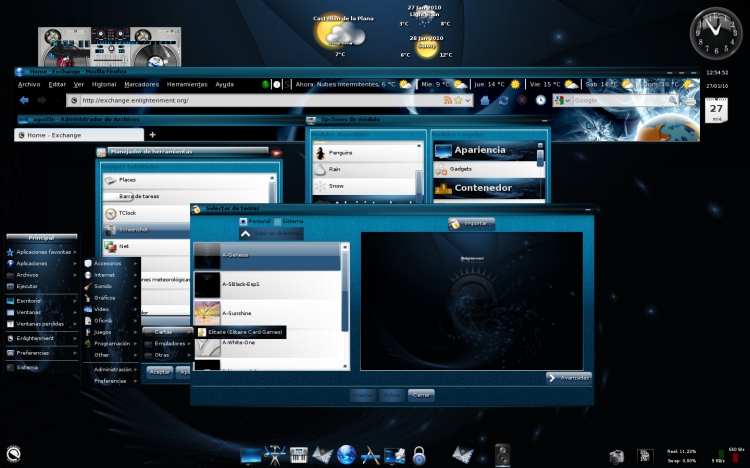Click Importar button in theme selector

click(471, 223)
